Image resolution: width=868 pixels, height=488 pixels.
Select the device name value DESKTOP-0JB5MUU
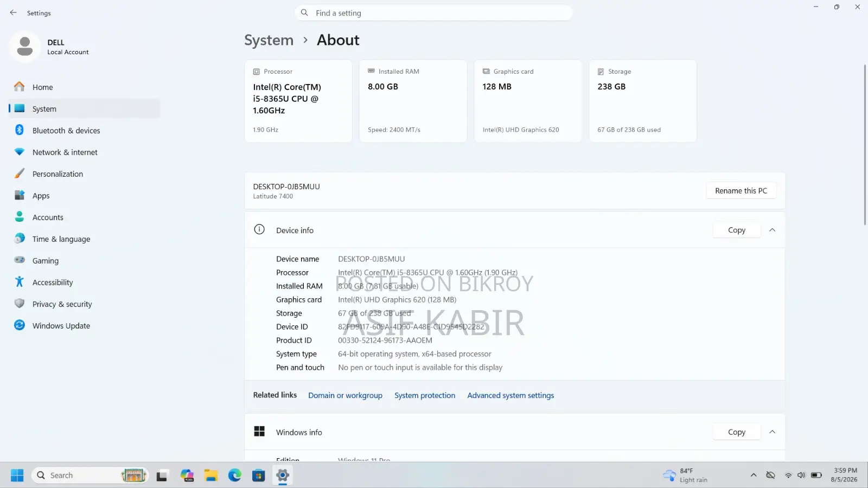pos(372,259)
